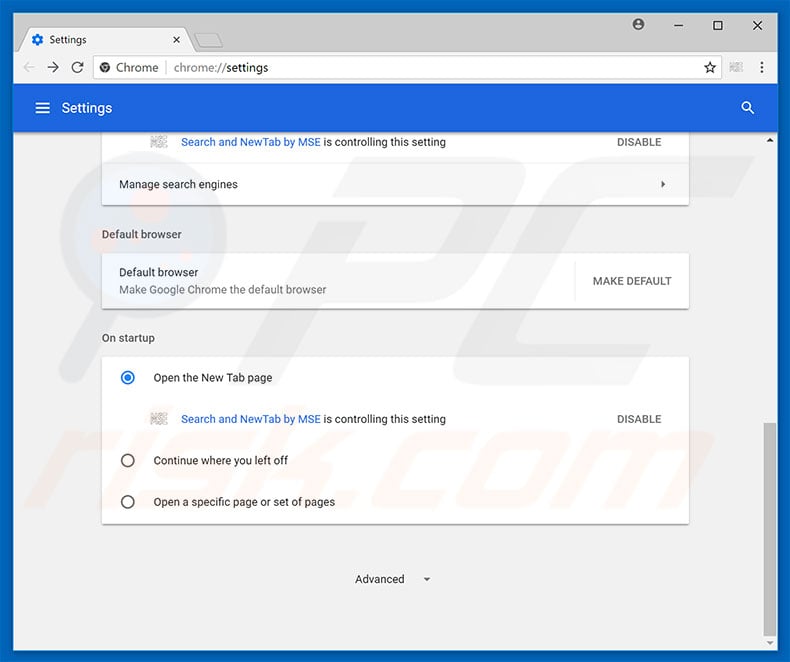Screen dimensions: 790x662
Task: Click the scrollbar up arrow
Action: [x=770, y=141]
